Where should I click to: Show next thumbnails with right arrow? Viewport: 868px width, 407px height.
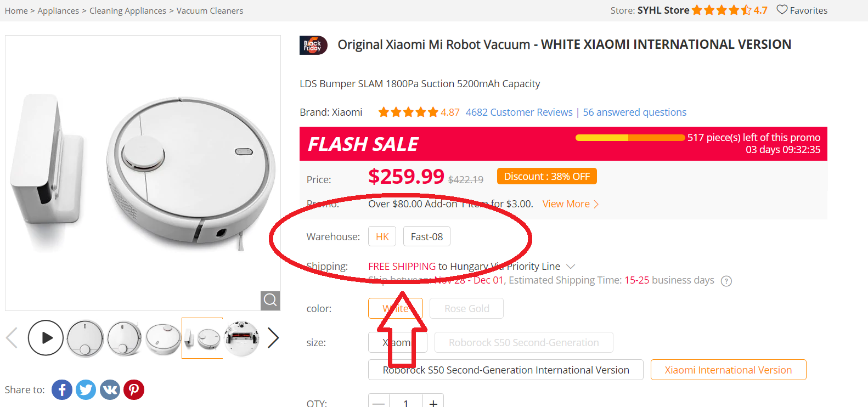point(273,338)
